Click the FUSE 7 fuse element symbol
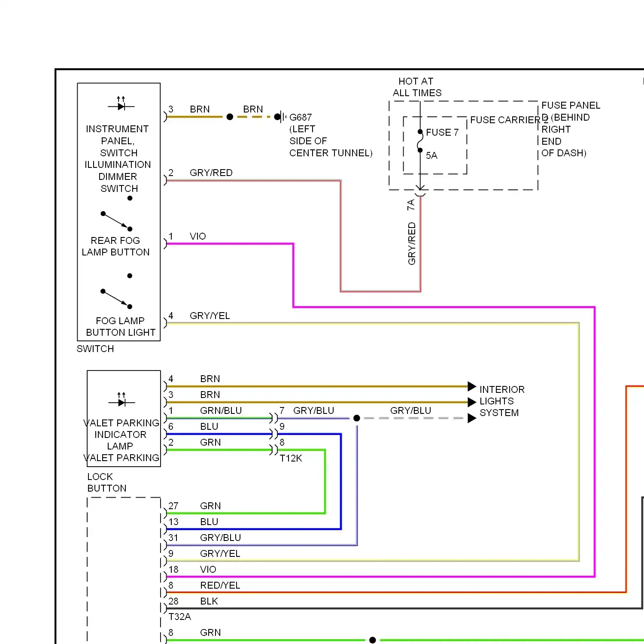 tap(420, 141)
